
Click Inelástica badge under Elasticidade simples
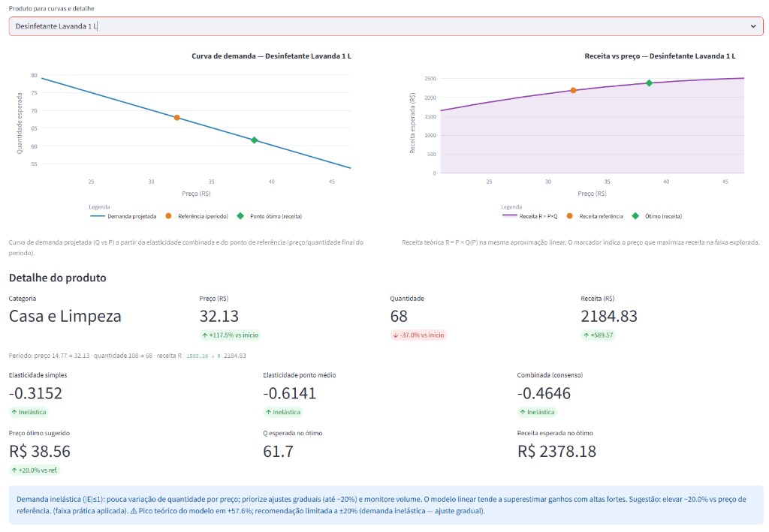(29, 412)
